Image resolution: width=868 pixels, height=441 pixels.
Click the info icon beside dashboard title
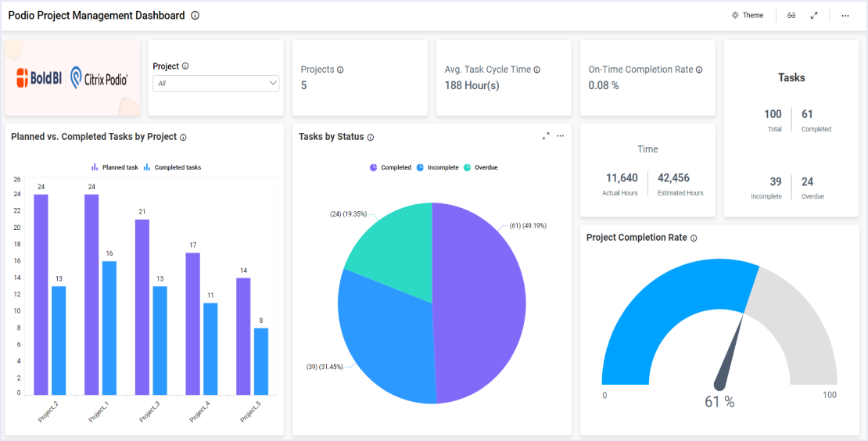tap(195, 16)
